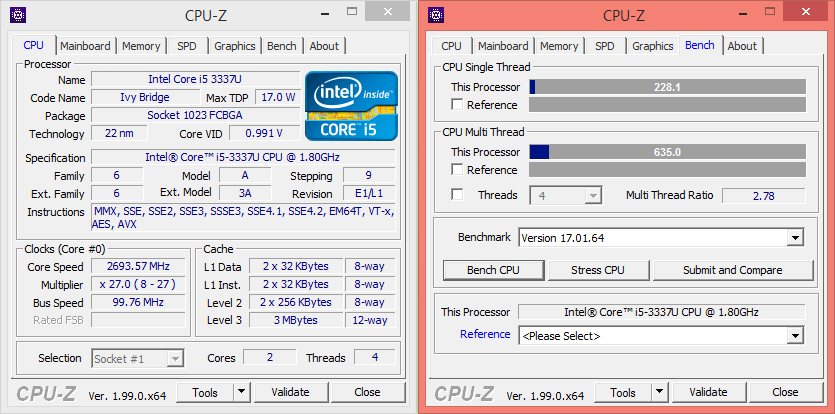Start the Bench CPU button
This screenshot has height=414, width=835.
pos(494,270)
